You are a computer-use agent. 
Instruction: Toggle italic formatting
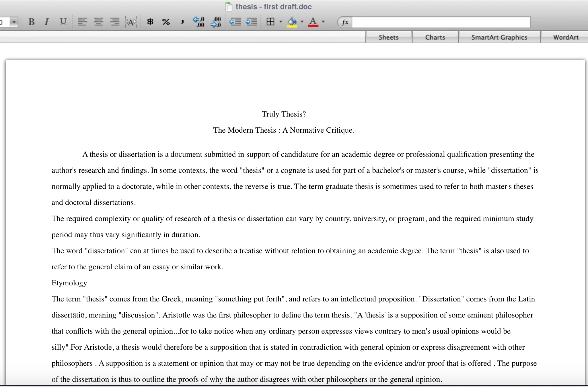click(47, 22)
